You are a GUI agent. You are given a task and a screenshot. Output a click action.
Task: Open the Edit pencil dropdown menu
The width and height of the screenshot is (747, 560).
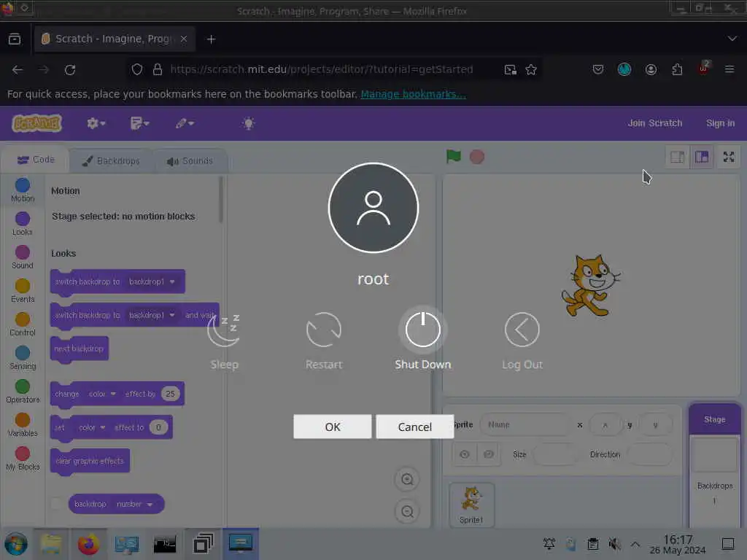point(185,123)
